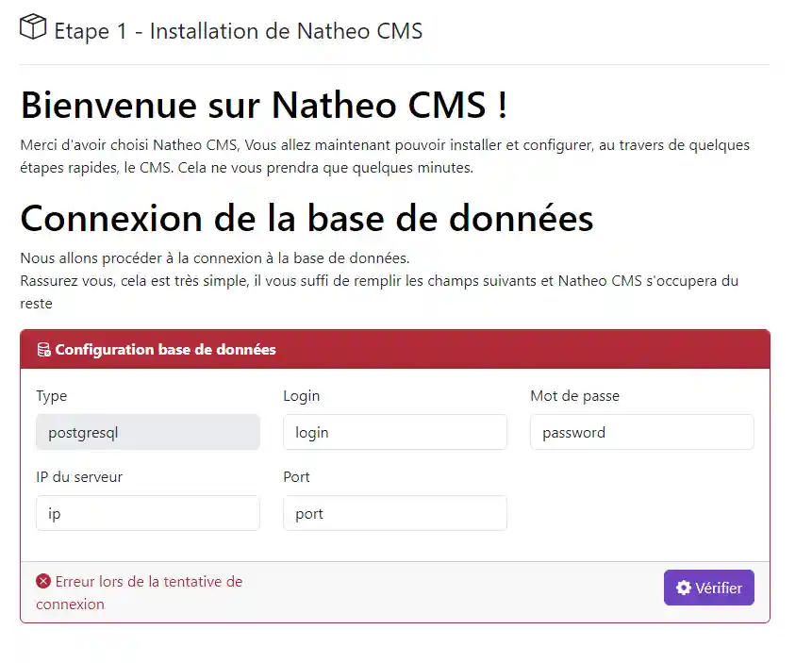Click the 'Connexion de la base de données' heading
This screenshot has height=663, width=812.
point(307,218)
